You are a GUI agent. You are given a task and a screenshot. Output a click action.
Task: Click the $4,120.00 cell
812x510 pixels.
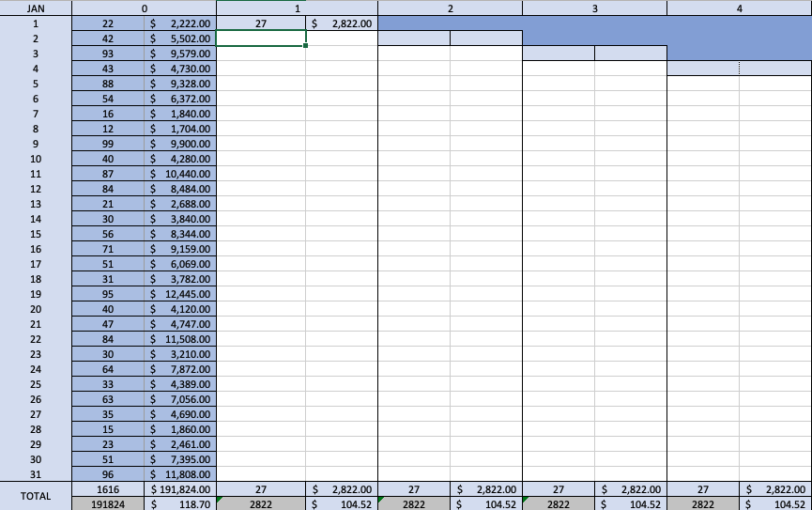coord(180,309)
